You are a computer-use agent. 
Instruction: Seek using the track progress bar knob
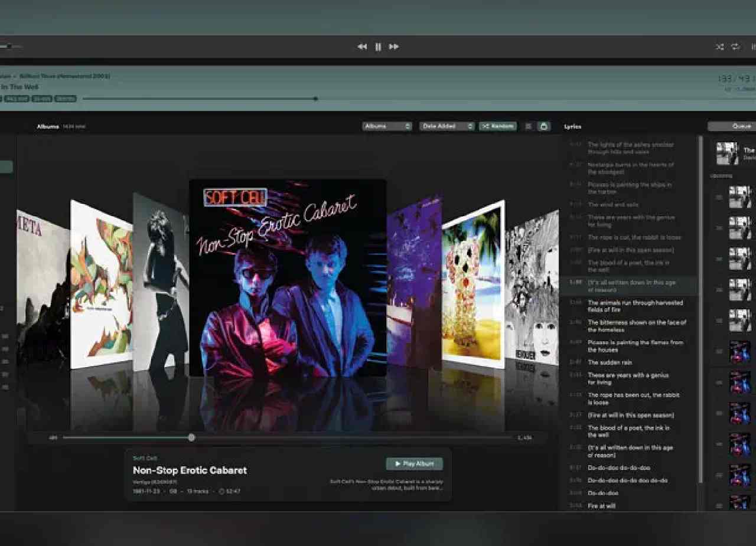[x=315, y=99]
